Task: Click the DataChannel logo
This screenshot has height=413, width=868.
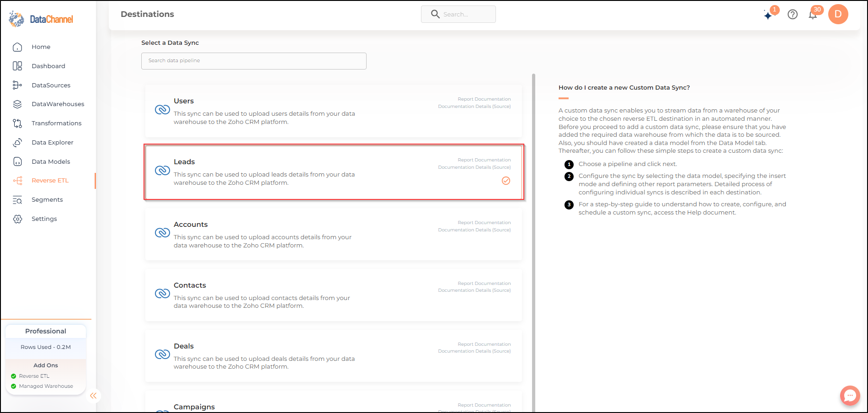Action: tap(41, 19)
